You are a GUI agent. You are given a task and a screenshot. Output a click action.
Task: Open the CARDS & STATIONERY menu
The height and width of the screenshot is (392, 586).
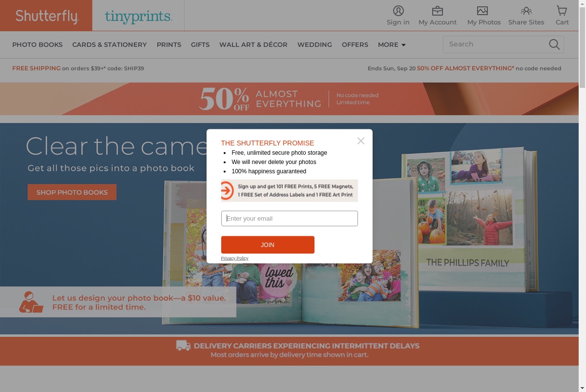click(109, 44)
